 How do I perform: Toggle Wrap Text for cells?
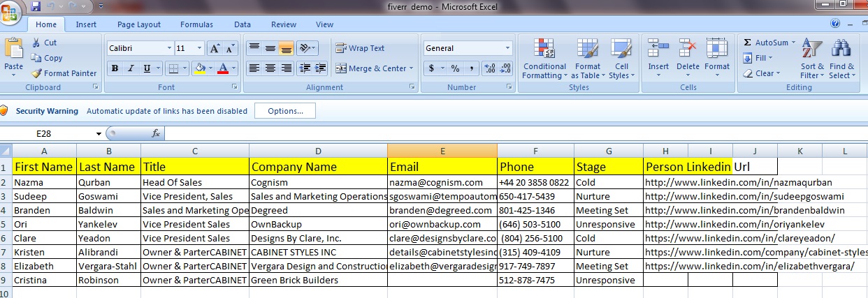(x=360, y=48)
